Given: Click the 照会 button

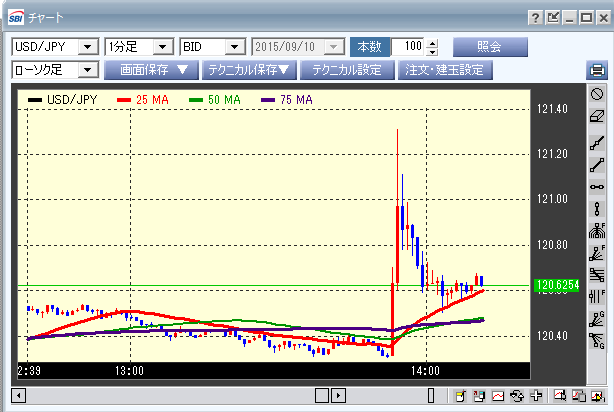Looking at the screenshot, I should coord(489,47).
